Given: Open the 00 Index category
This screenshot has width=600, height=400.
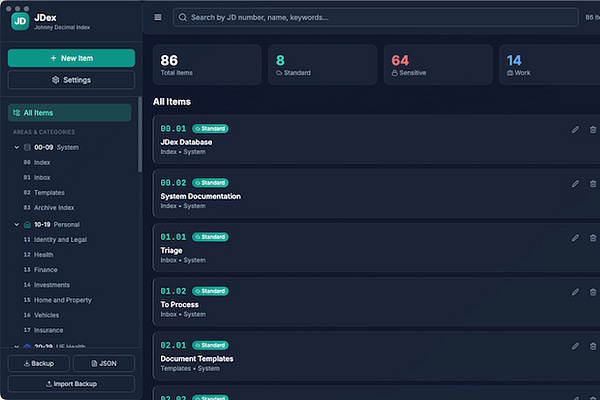Looking at the screenshot, I should (37, 162).
